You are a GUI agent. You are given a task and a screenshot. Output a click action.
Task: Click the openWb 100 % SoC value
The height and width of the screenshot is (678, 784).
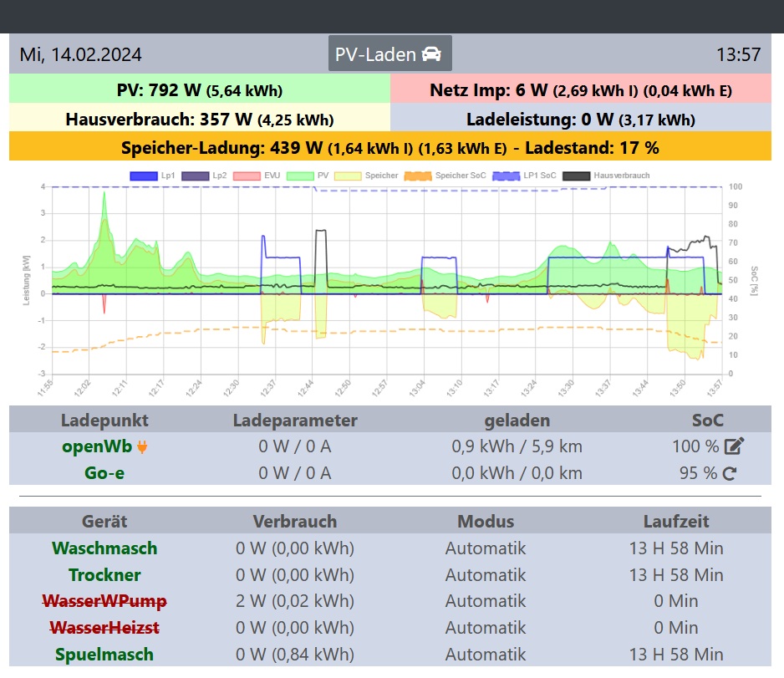click(x=695, y=446)
